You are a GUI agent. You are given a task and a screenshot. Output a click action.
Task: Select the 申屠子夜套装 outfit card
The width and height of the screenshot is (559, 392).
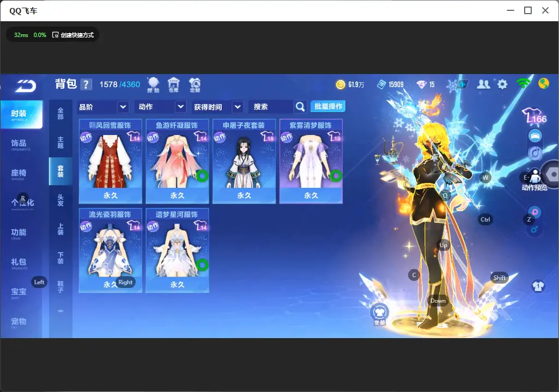(x=244, y=162)
